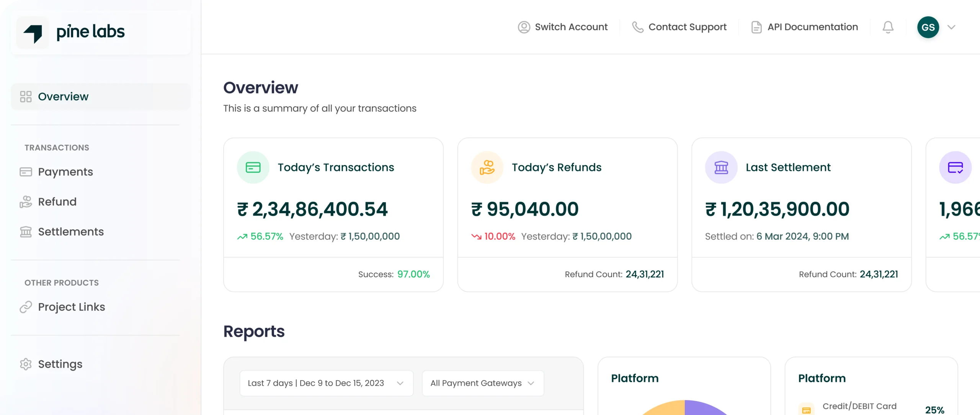Click the GS profile avatar

coord(928,27)
